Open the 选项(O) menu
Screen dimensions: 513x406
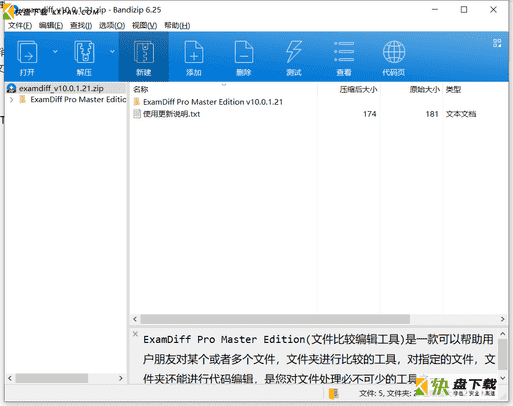[x=112, y=26]
